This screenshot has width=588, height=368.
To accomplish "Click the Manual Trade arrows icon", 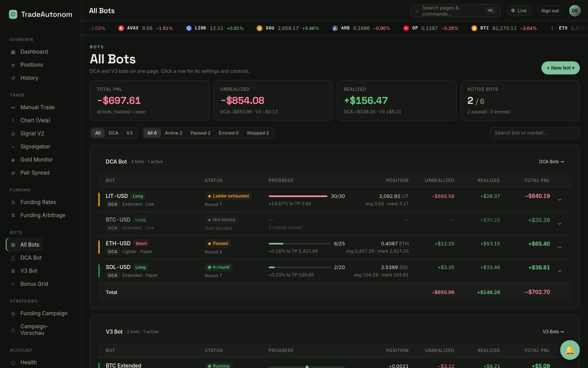I will point(13,108).
